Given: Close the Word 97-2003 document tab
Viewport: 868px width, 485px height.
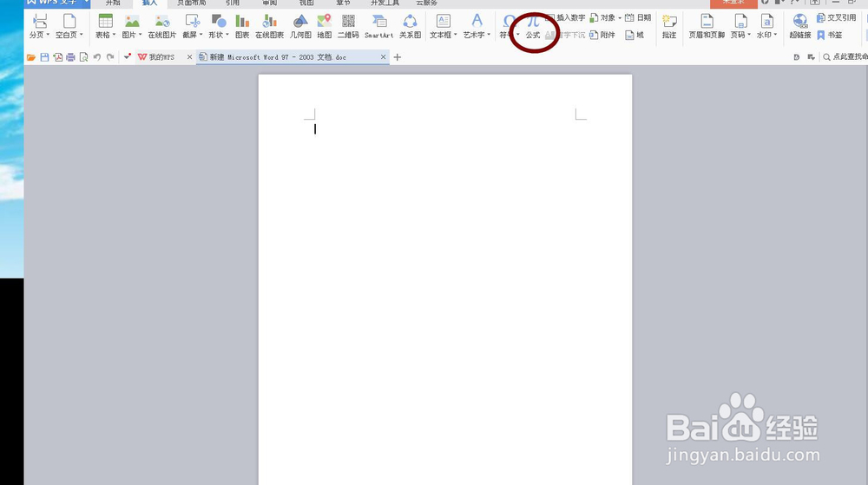Looking at the screenshot, I should click(383, 57).
